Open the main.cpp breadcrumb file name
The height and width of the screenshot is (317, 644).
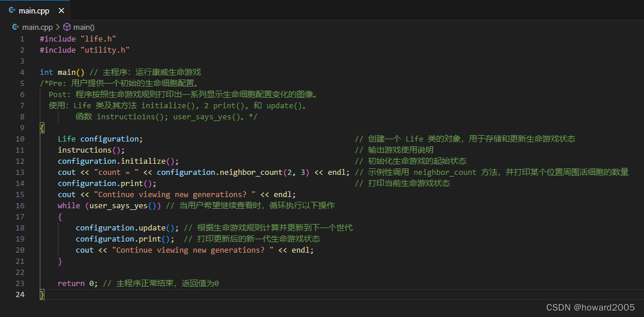37,27
